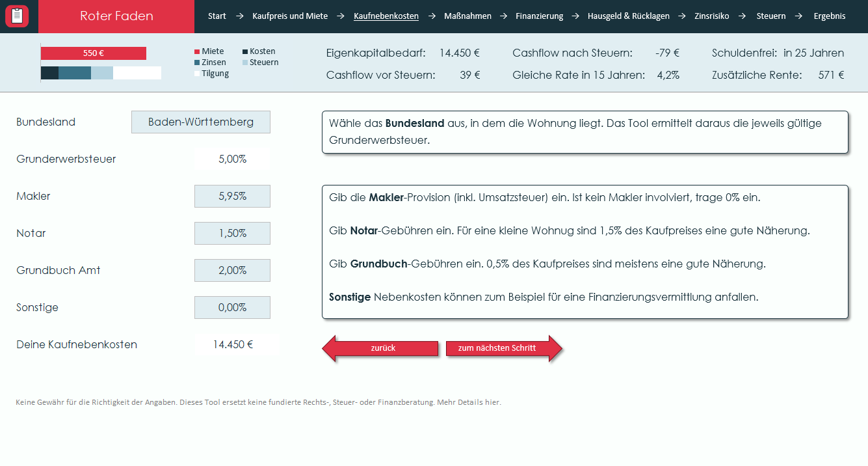This screenshot has width=868, height=466.
Task: Click the Makler percentage input field
Action: coord(232,197)
